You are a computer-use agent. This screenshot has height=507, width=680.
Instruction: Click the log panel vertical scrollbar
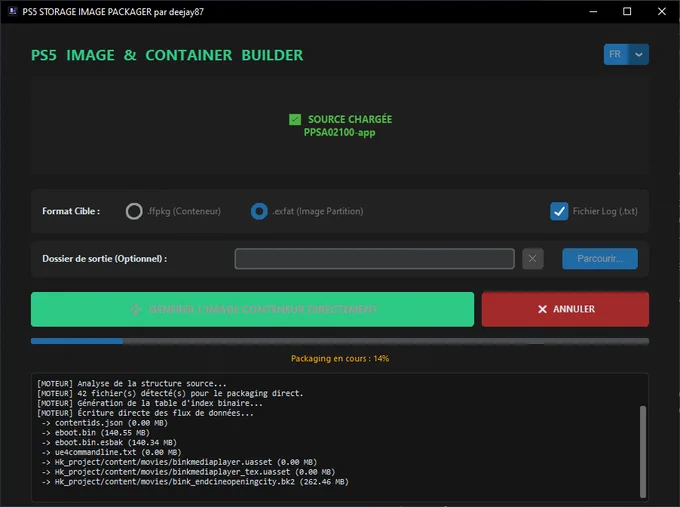pyautogui.click(x=643, y=451)
